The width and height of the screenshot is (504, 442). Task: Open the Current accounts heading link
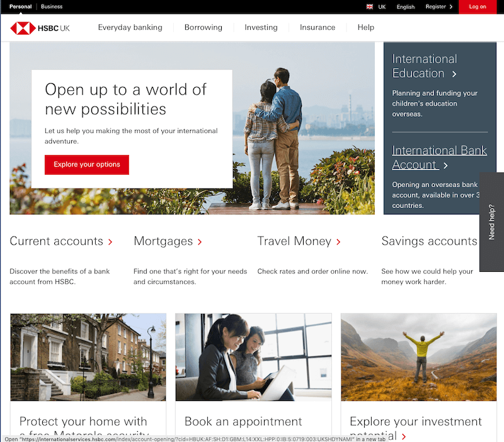click(x=56, y=241)
